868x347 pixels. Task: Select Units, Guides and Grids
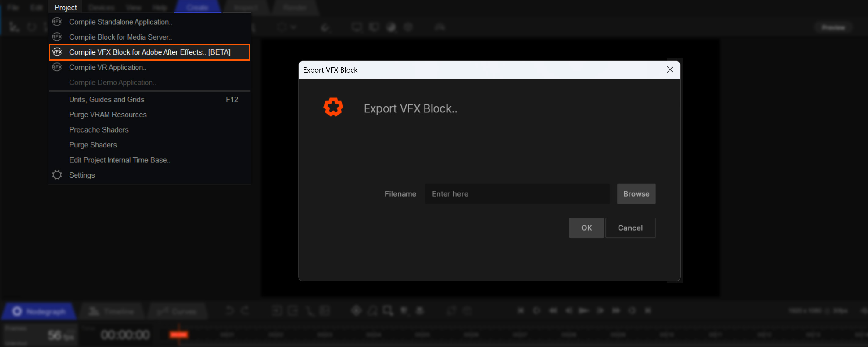pyautogui.click(x=106, y=99)
